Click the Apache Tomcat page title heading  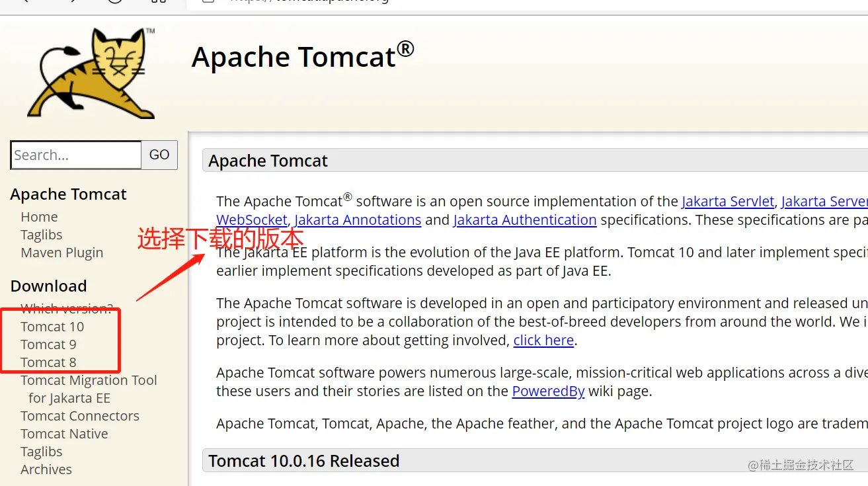[303, 56]
